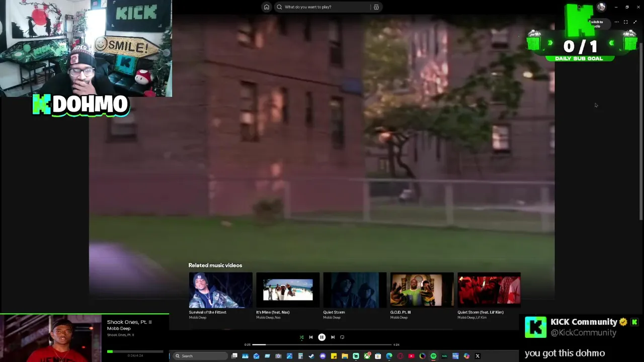Click the 'Survival of the Fittest' title link
Viewport: 644px width, 362px height.
pyautogui.click(x=207, y=312)
